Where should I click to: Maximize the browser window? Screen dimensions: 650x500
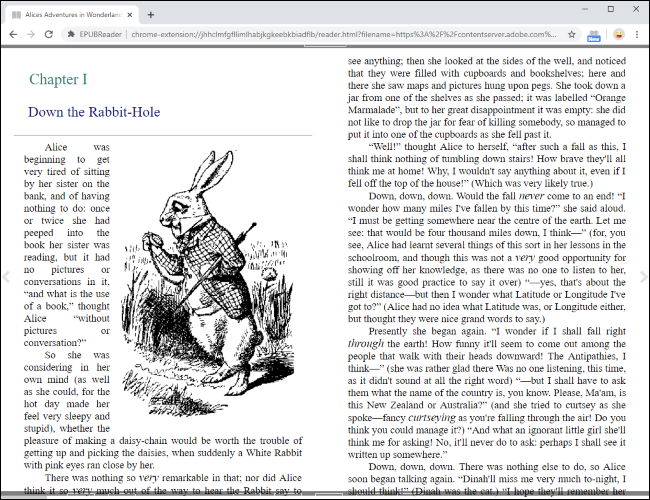tap(611, 9)
